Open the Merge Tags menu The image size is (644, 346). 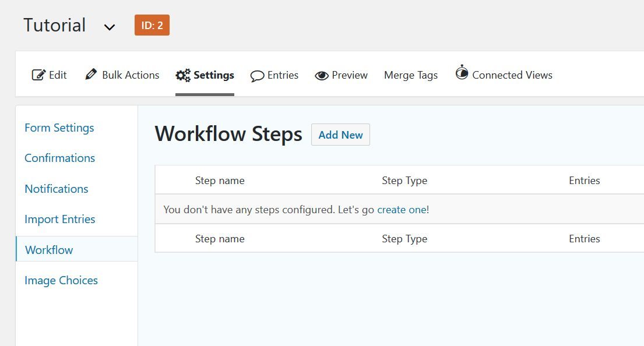pos(411,75)
